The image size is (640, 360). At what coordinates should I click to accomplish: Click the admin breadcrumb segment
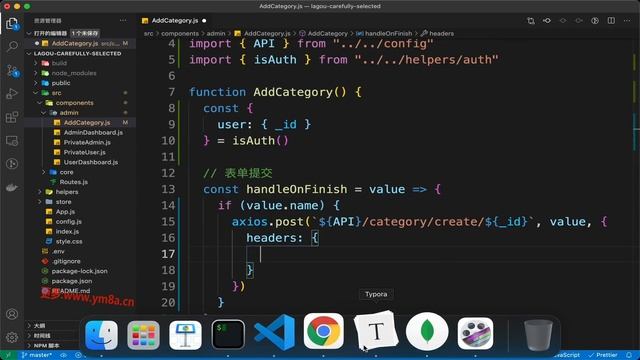click(x=216, y=33)
